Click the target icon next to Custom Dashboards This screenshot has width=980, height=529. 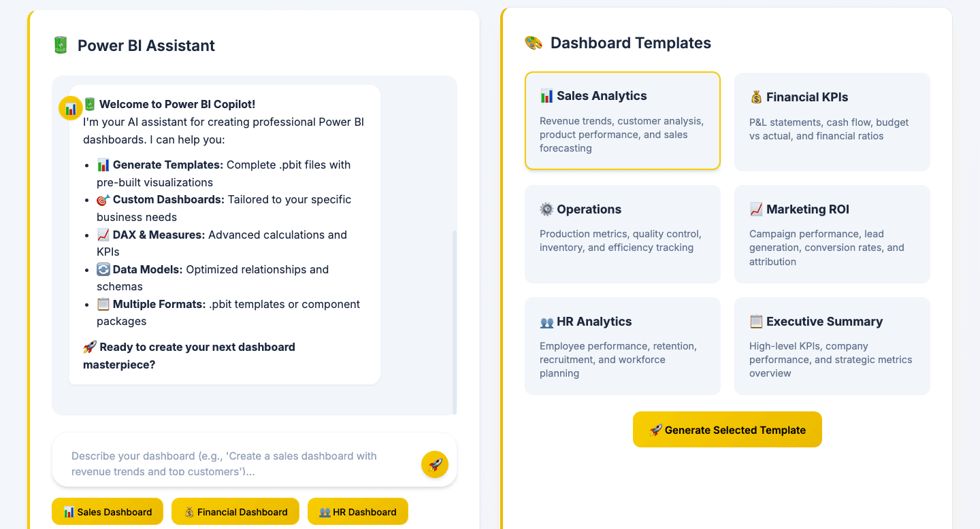coord(103,199)
